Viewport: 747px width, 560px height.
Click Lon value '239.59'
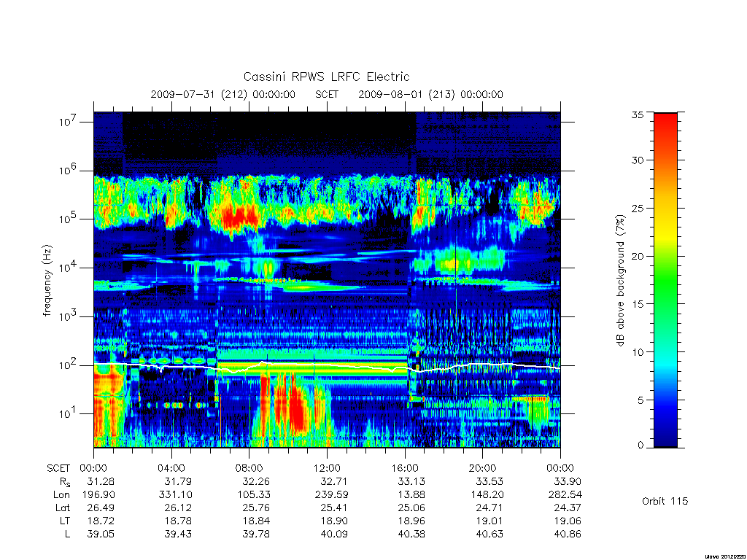331,495
